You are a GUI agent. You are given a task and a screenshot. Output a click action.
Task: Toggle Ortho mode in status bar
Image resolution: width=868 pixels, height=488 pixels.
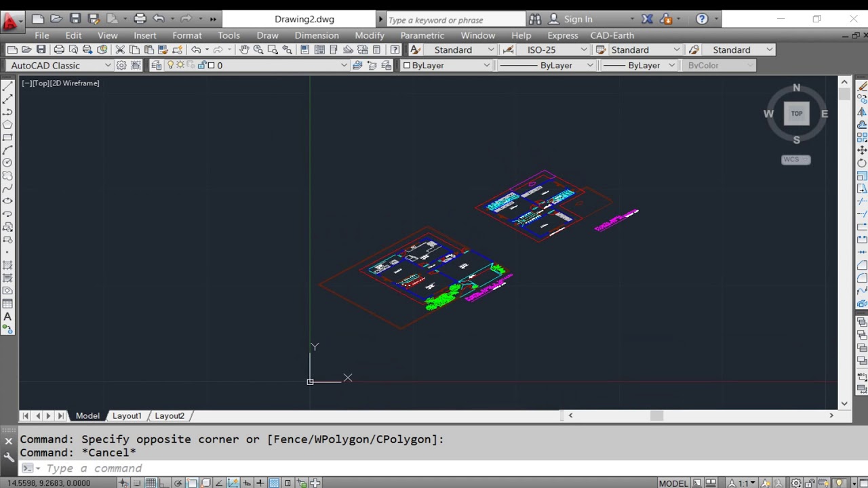coord(164,483)
